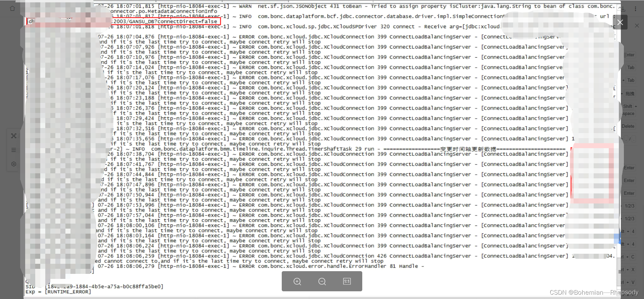Open the list menu icon in left sidebar
644x299 pixels.
tap(14, 150)
